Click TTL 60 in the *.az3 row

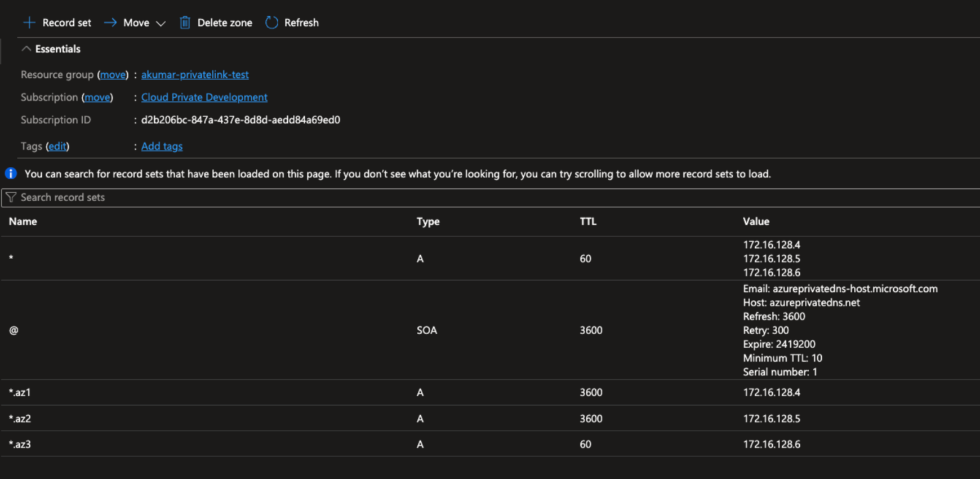click(585, 444)
